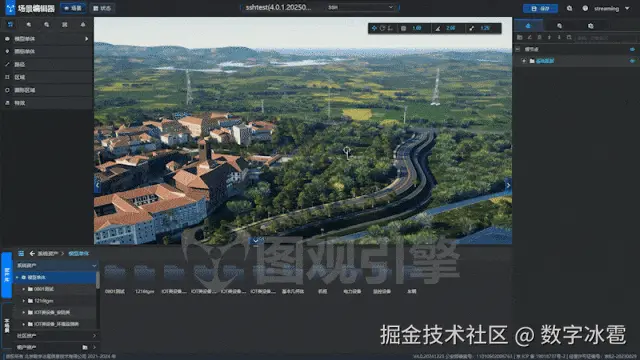Image resolution: width=640 pixels, height=360 pixels.
Task: Select the 特效 effects item
Action: pyautogui.click(x=47, y=103)
